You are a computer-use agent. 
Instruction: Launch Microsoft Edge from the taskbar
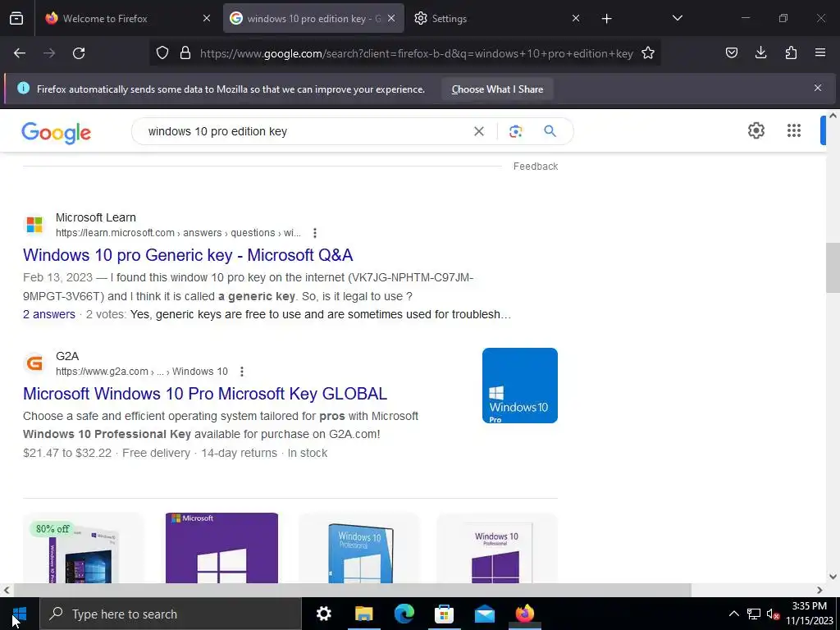click(404, 614)
